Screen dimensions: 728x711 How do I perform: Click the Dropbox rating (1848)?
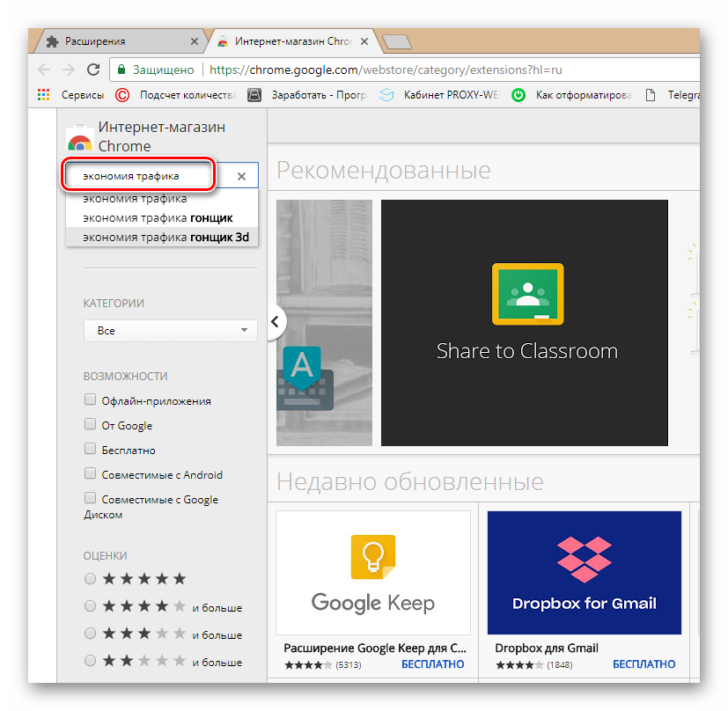pos(534,665)
